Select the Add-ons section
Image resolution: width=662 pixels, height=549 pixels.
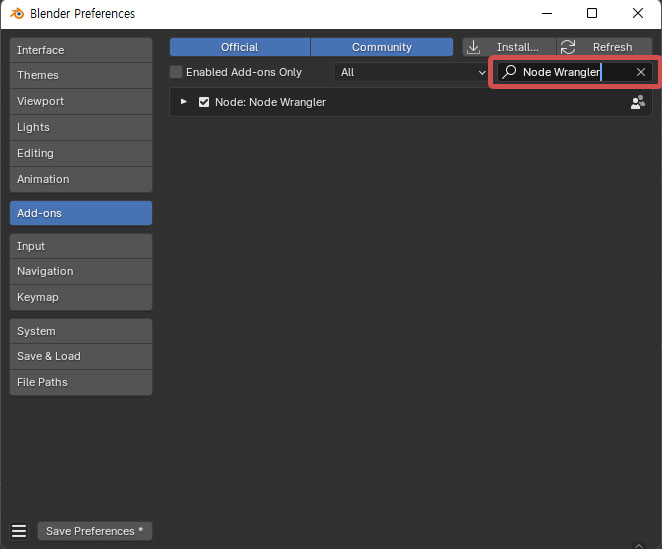81,213
